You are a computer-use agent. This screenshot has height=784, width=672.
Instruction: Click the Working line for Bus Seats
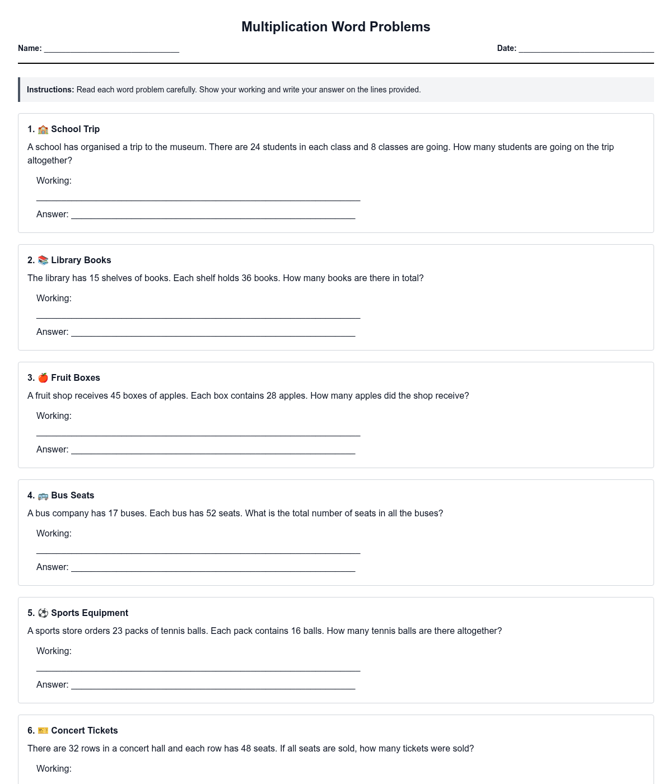click(198, 549)
